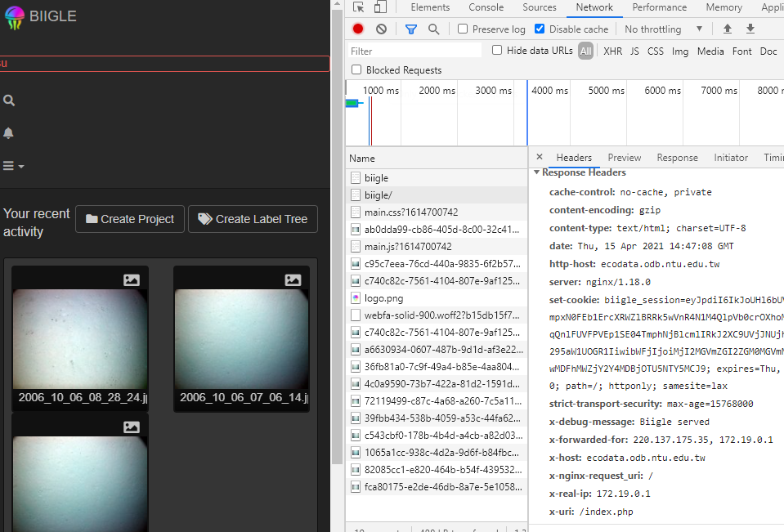Select main.css?1614700742 request
This screenshot has width=784, height=532.
tap(437, 212)
